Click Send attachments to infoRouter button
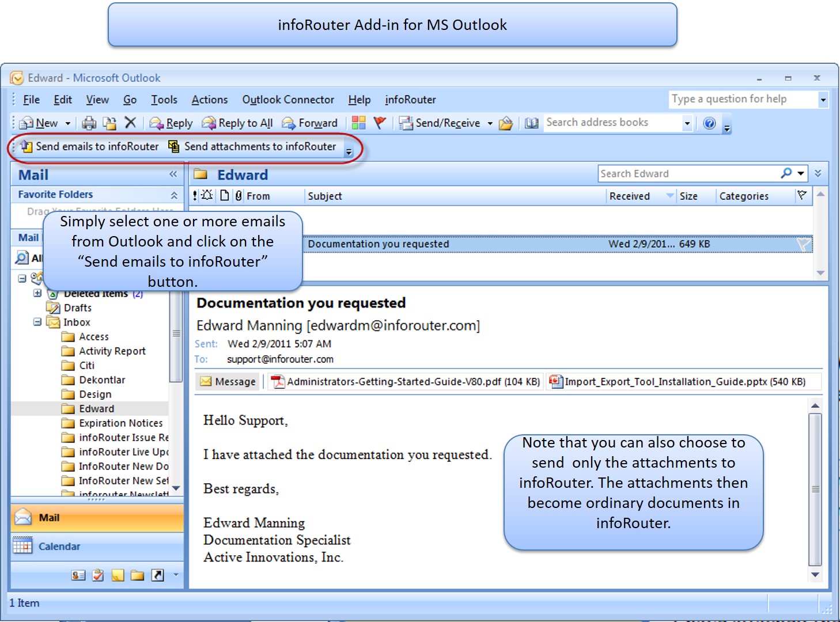The height and width of the screenshot is (622, 840). coord(252,146)
